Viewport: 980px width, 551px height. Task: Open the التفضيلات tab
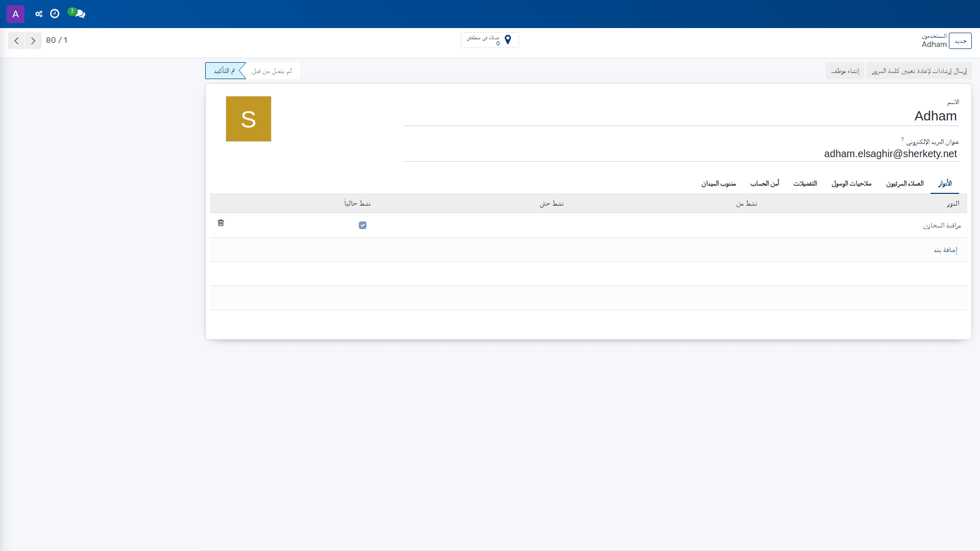click(x=805, y=184)
